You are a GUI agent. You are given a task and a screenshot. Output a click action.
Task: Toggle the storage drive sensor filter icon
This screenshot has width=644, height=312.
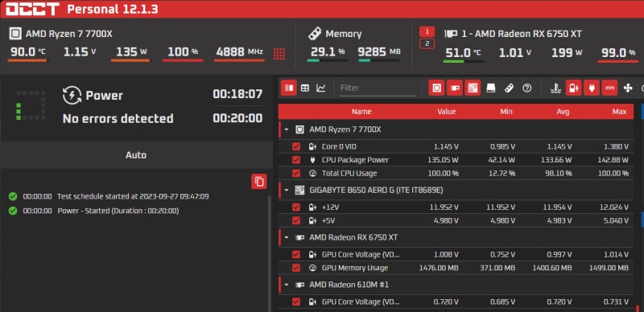[491, 88]
